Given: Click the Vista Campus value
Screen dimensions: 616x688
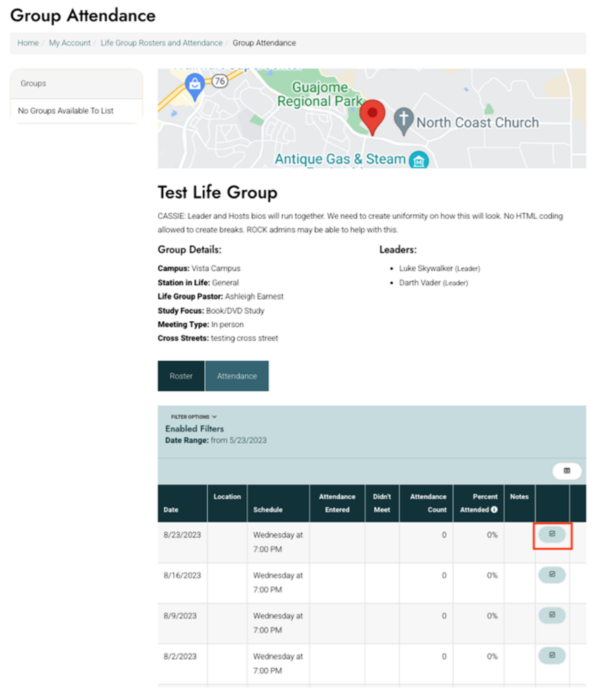Looking at the screenshot, I should 216,268.
